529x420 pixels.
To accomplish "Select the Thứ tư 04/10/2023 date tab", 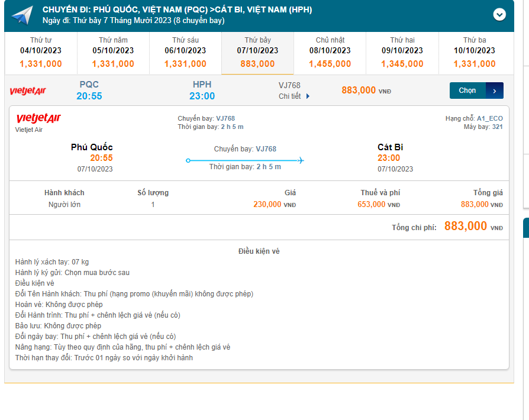I will (40, 52).
